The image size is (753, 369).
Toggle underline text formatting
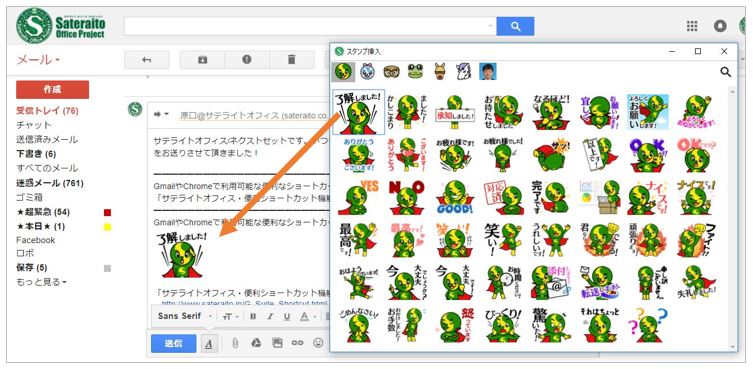(x=287, y=316)
